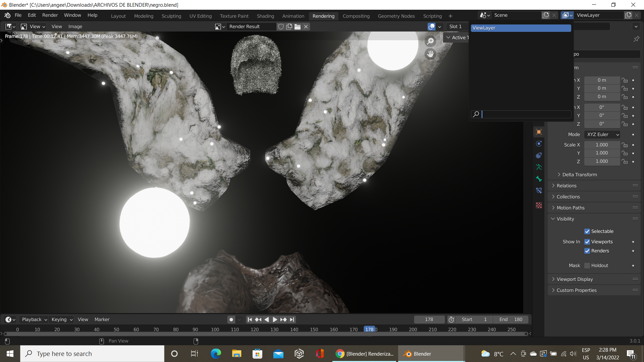Click the fake user shield icon

click(x=281, y=26)
